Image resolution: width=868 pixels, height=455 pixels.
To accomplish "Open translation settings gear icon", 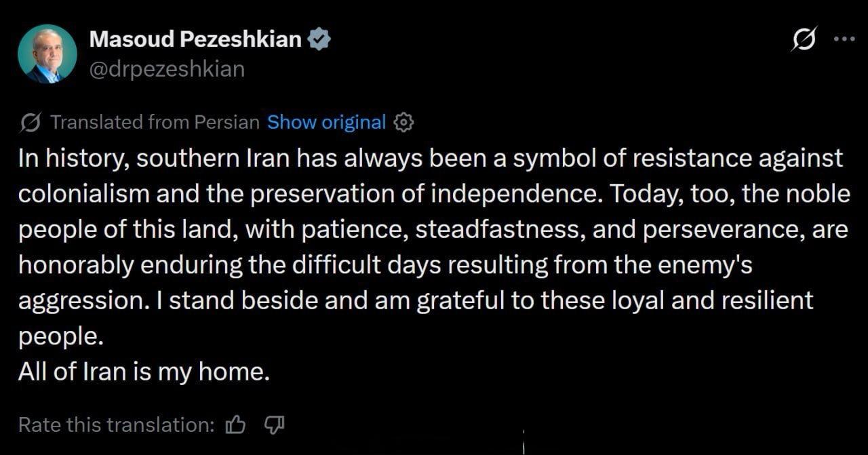I will [403, 123].
